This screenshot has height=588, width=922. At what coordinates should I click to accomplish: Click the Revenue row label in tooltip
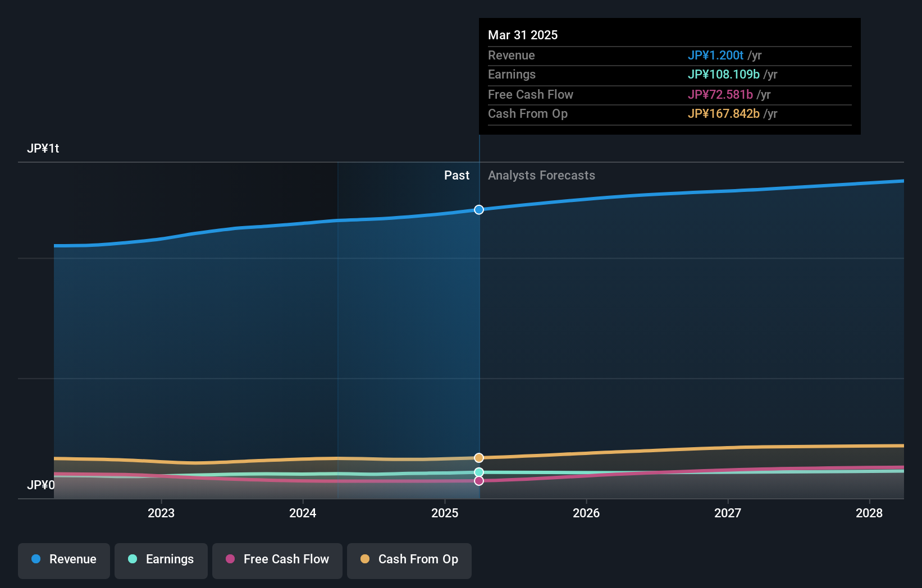(x=512, y=56)
